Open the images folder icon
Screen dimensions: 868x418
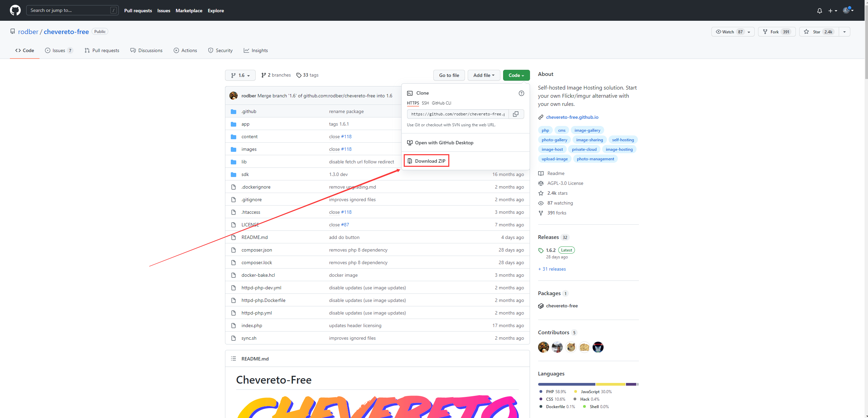(x=234, y=149)
